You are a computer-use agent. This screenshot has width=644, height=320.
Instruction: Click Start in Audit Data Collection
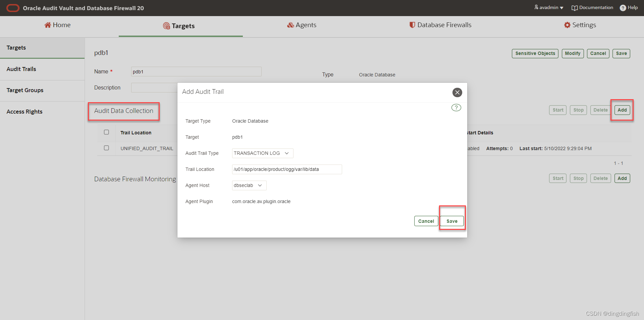click(558, 110)
